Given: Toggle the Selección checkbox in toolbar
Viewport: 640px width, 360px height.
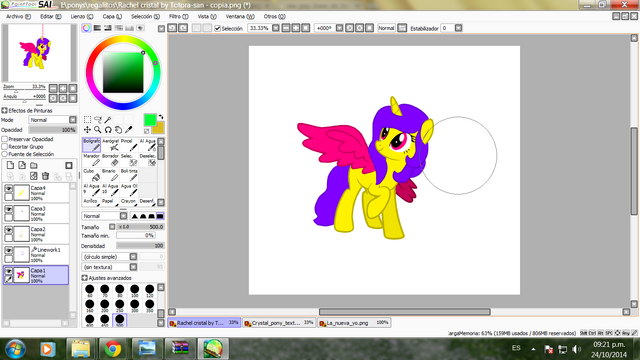Looking at the screenshot, I should pos(218,28).
